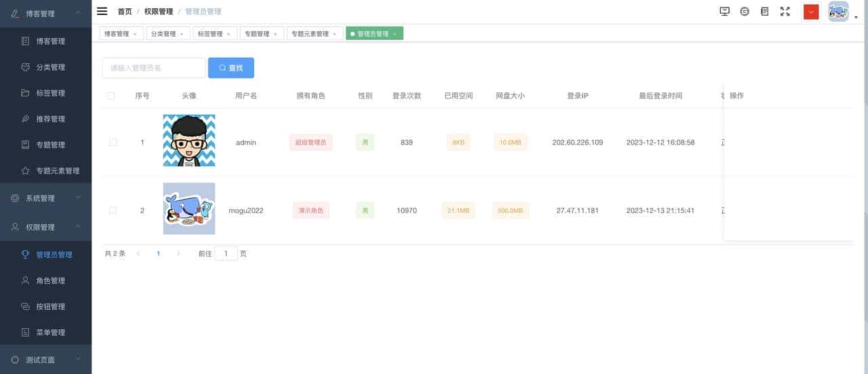This screenshot has width=868, height=374.
Task: Open the monitor icon in top bar
Action: [x=725, y=11]
